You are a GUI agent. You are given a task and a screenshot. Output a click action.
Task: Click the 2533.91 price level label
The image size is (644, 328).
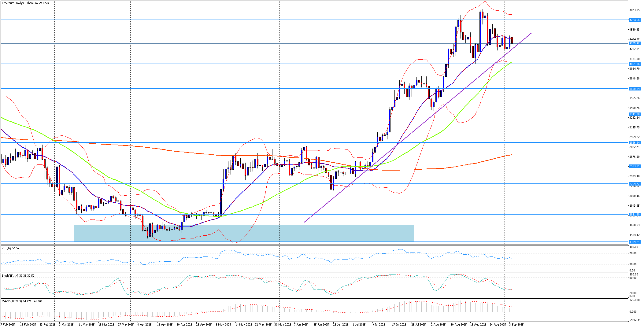coord(634,166)
